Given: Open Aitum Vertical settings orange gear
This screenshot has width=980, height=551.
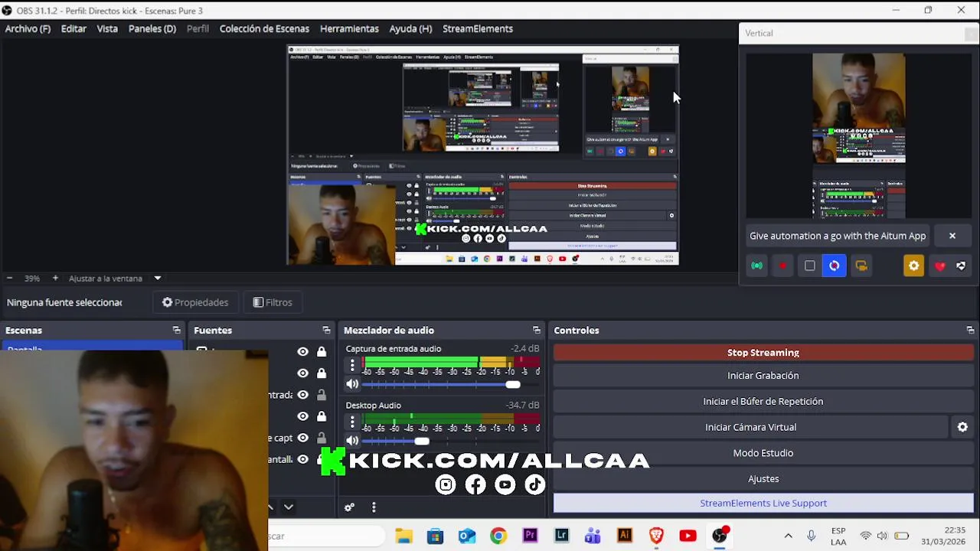Looking at the screenshot, I should click(913, 266).
